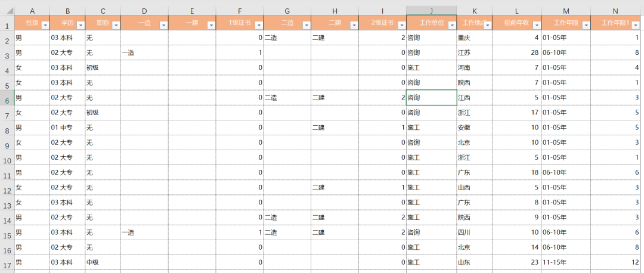Viewport: 644px width, 273px height.
Task: Open the 工作单位 filter arrow
Action: click(451, 25)
